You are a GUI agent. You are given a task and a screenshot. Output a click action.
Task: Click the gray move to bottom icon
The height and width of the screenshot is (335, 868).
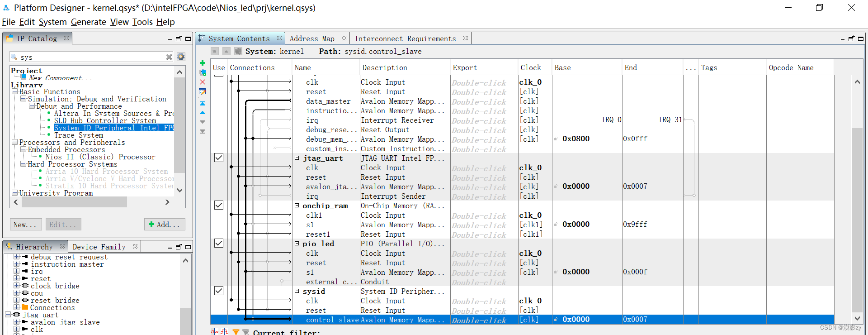click(203, 132)
